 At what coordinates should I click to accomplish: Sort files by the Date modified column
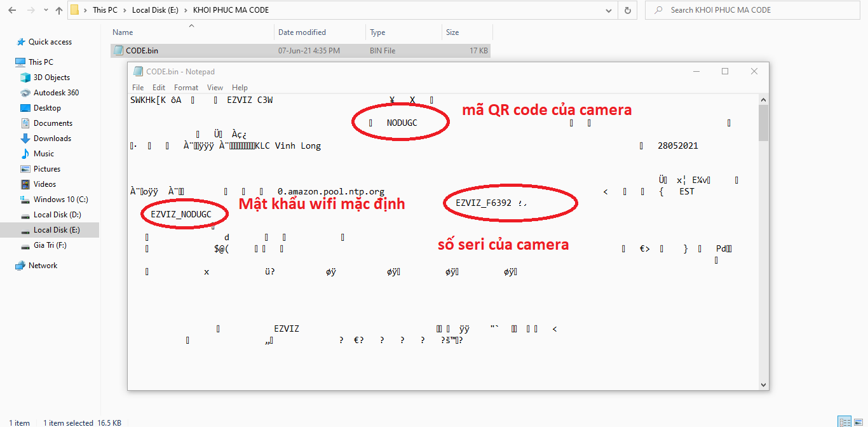[x=321, y=32]
